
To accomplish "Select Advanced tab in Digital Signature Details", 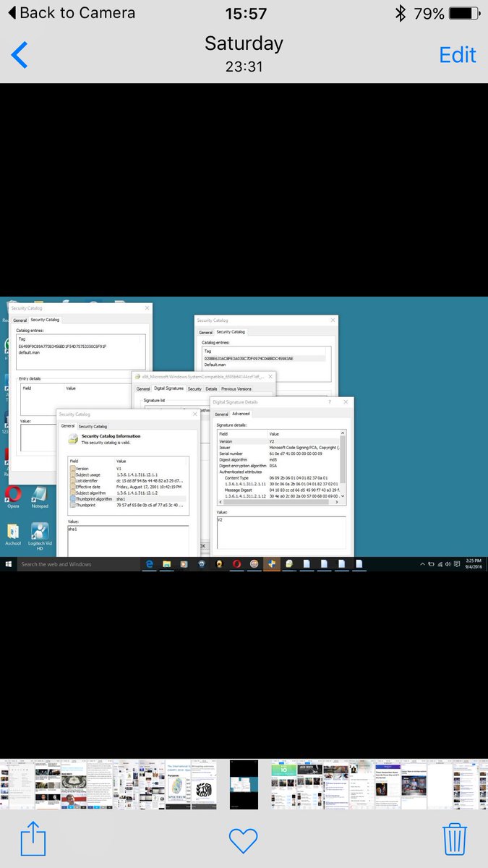I will click(x=241, y=414).
